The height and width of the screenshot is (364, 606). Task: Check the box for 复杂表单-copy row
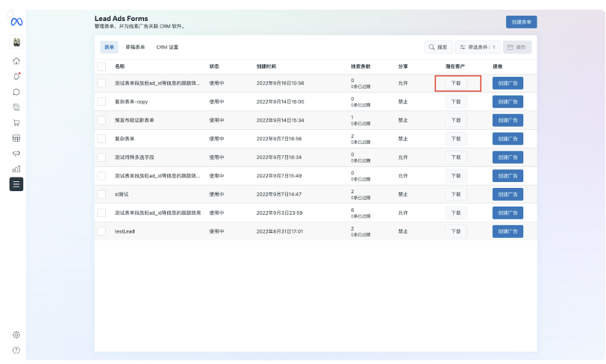[101, 101]
